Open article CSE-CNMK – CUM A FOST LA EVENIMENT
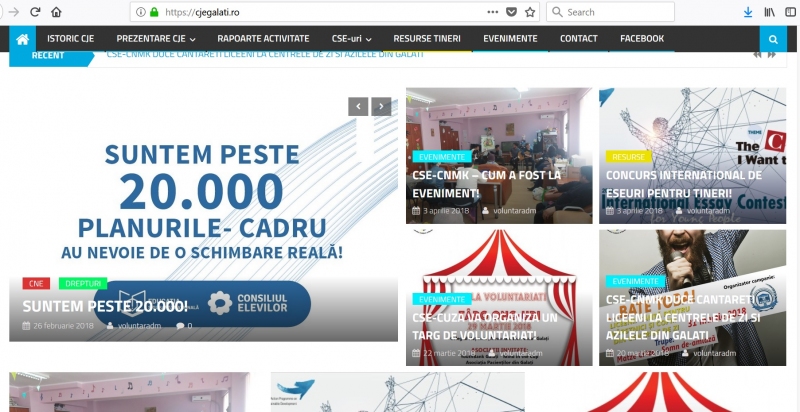Viewport: 800px width, 412px height. 487,184
